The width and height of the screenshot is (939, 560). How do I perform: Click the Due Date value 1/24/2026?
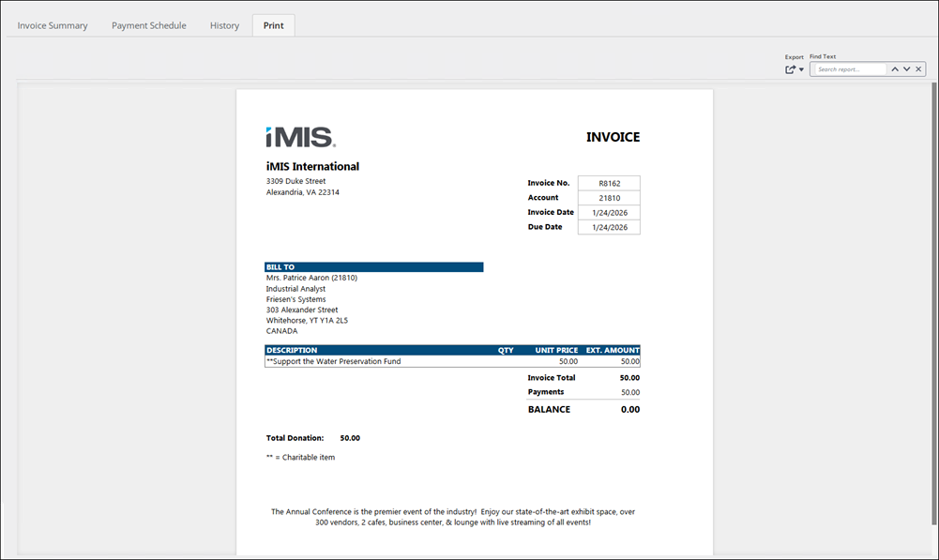[x=610, y=227]
